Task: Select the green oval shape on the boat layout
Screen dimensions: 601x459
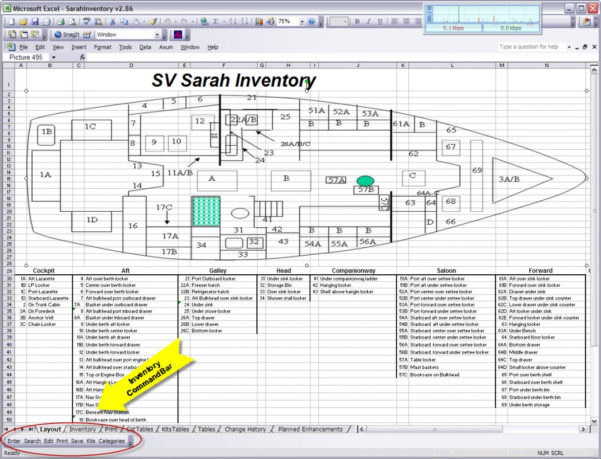Action: [x=365, y=180]
